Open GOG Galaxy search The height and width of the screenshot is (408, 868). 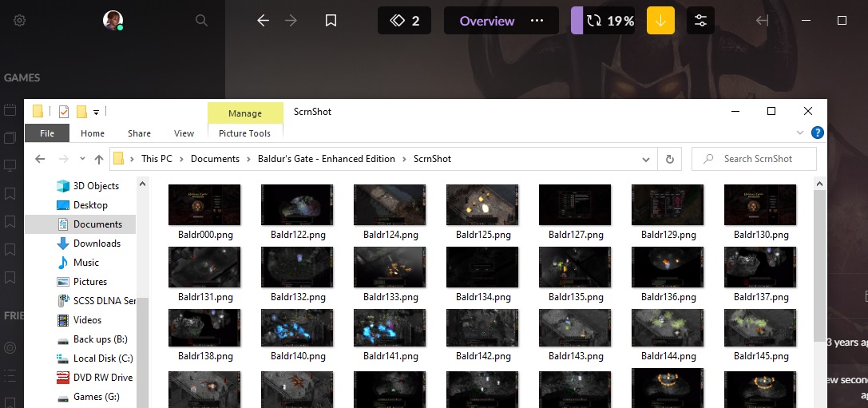coord(201,21)
